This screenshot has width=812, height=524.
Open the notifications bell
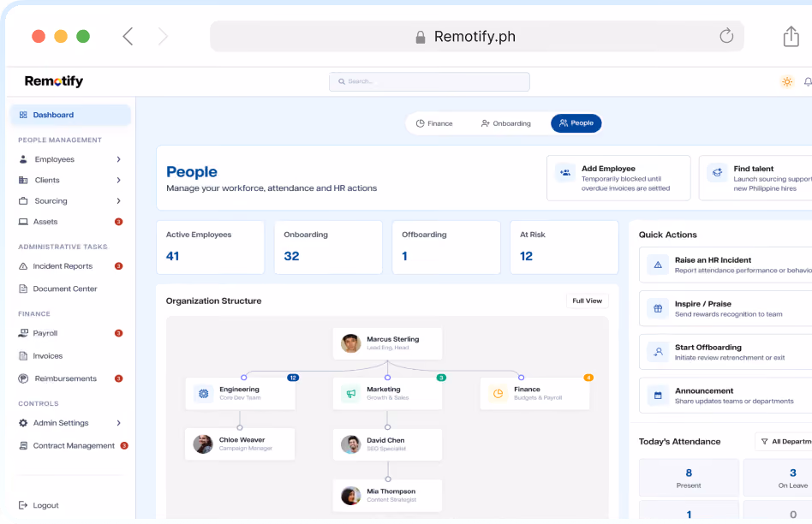[808, 81]
